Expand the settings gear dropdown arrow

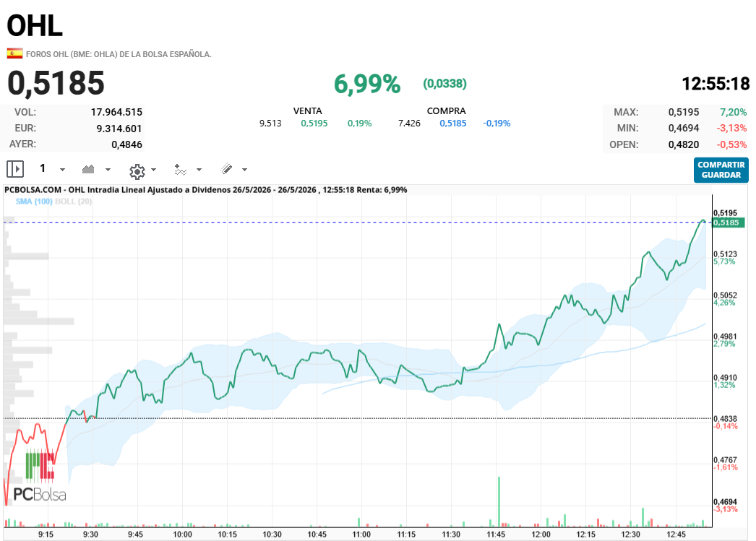(x=154, y=170)
